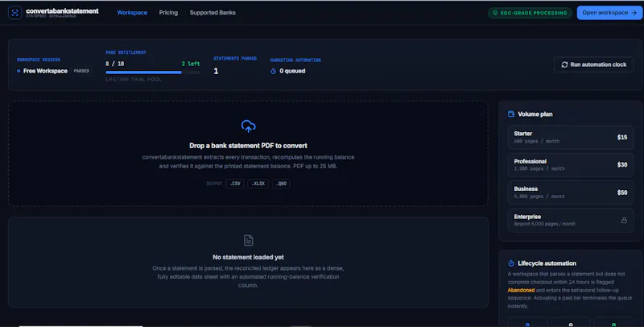Click the cloud upload icon
644x327 pixels.
(248, 126)
